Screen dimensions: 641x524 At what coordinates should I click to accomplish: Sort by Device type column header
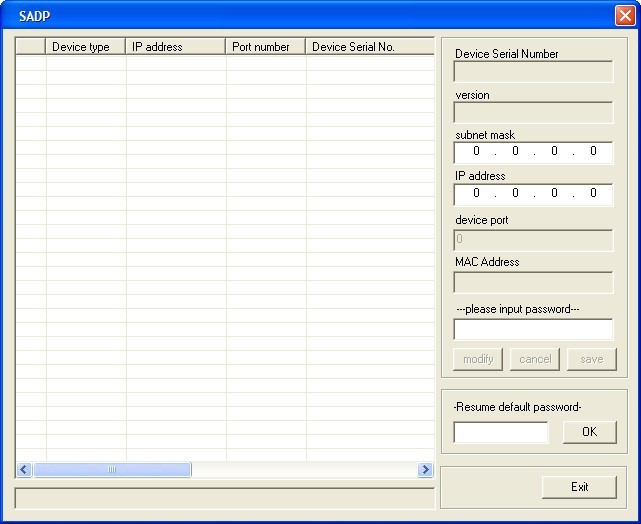85,47
